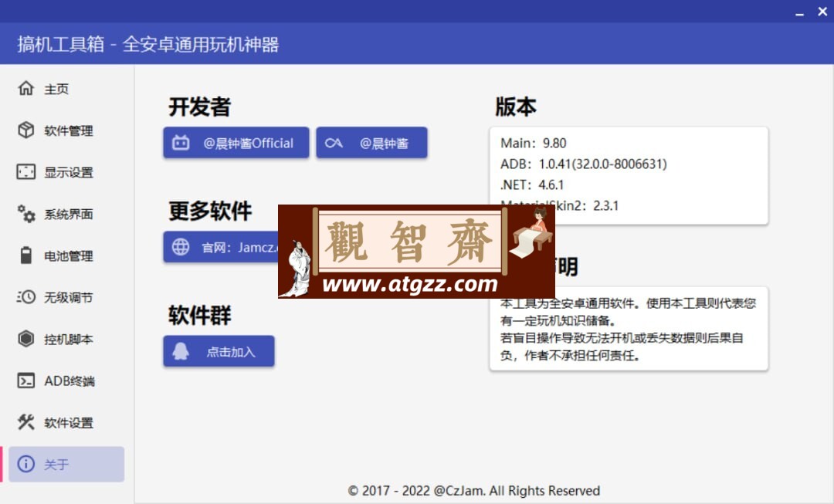The height and width of the screenshot is (504, 834).
Task: Select the 关于 about tab
Action: pos(66,464)
